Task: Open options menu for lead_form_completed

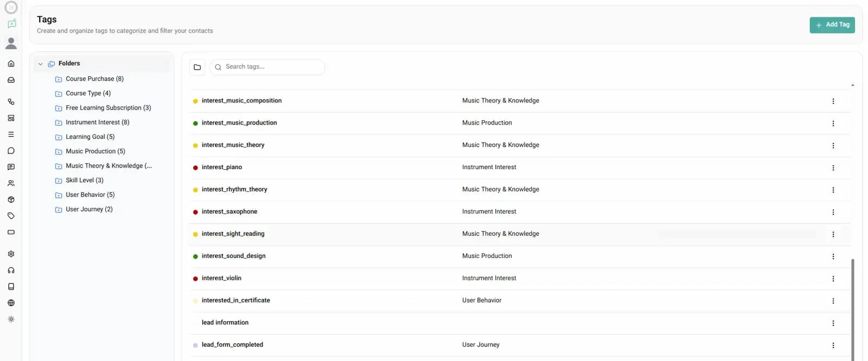Action: pyautogui.click(x=833, y=346)
